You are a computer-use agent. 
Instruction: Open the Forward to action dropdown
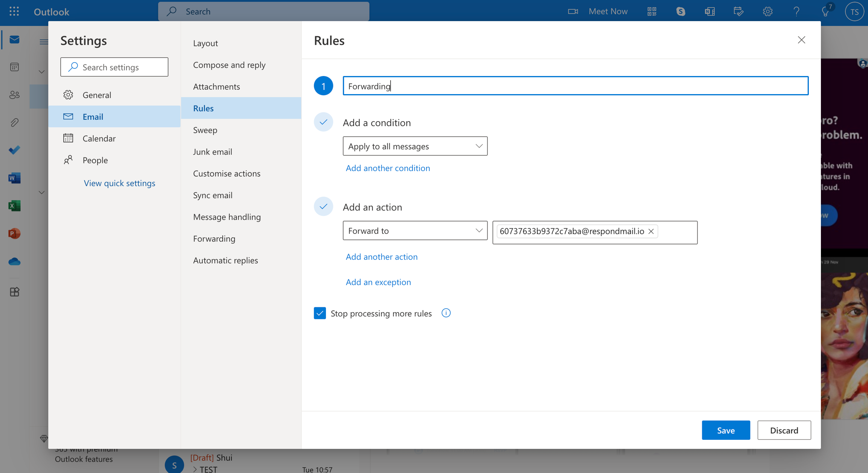coord(415,230)
